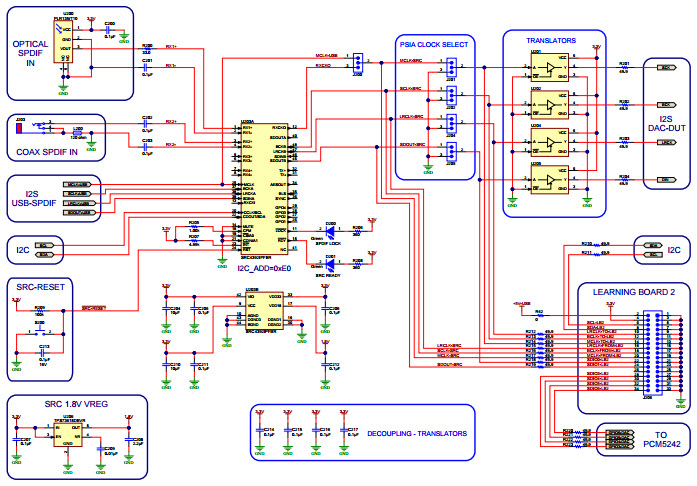697x486 pixels.
Task: Click the jumper header left of PSIA CLOCK SELECT
Action: click(358, 63)
